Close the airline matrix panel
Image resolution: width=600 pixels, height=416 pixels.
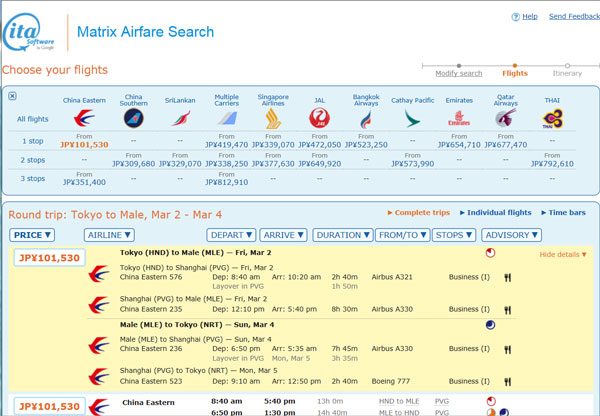[x=12, y=96]
